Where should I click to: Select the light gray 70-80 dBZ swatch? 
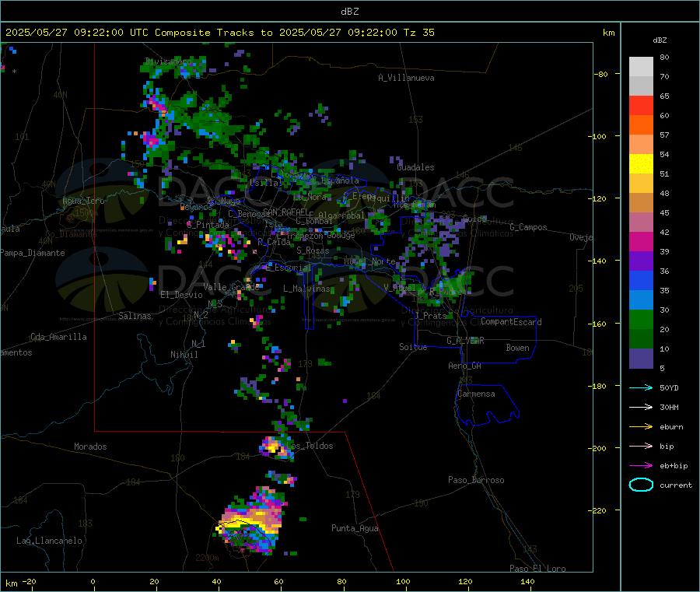[641, 67]
